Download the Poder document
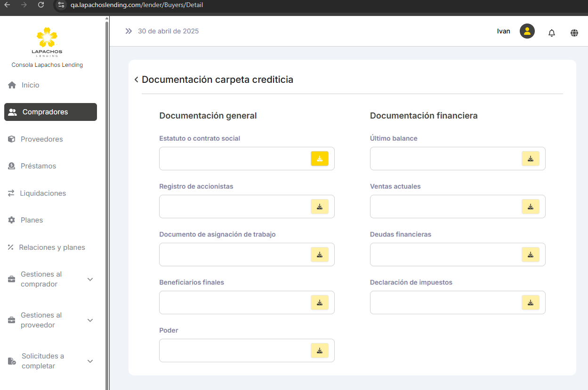The width and height of the screenshot is (588, 390). (319, 350)
